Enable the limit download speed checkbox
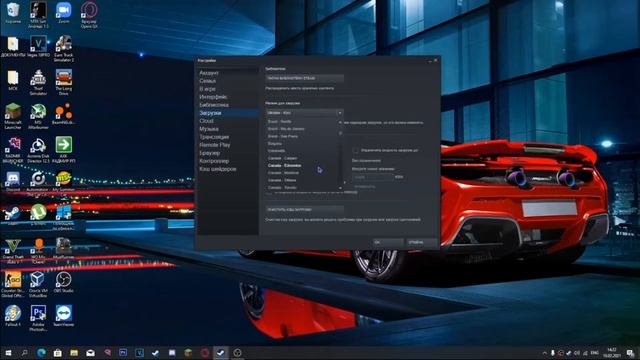This screenshot has width=640, height=360. pos(356,151)
